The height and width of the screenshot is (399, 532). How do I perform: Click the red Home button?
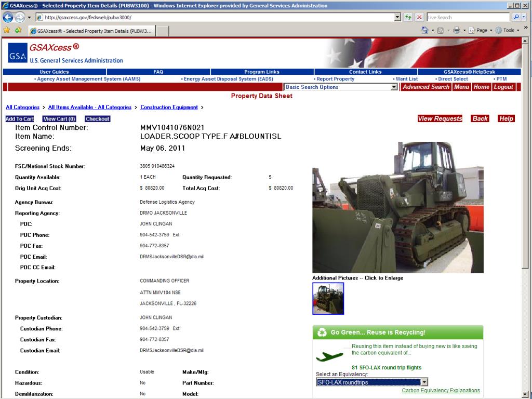point(482,87)
